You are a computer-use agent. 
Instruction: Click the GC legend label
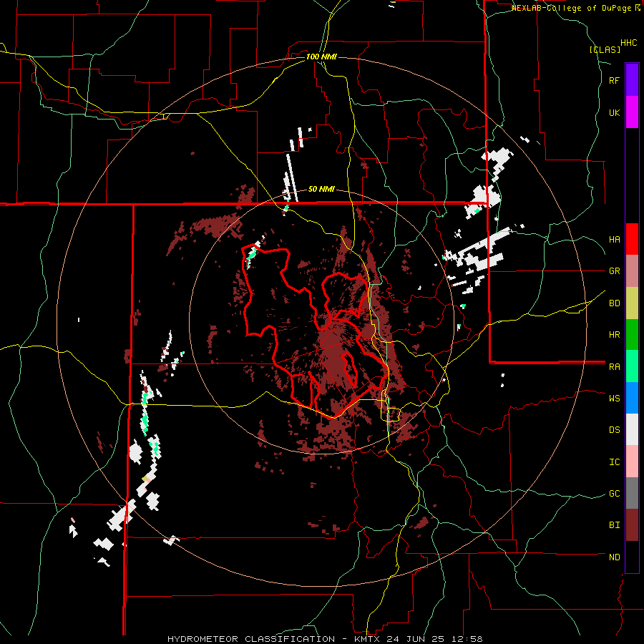tap(614, 494)
